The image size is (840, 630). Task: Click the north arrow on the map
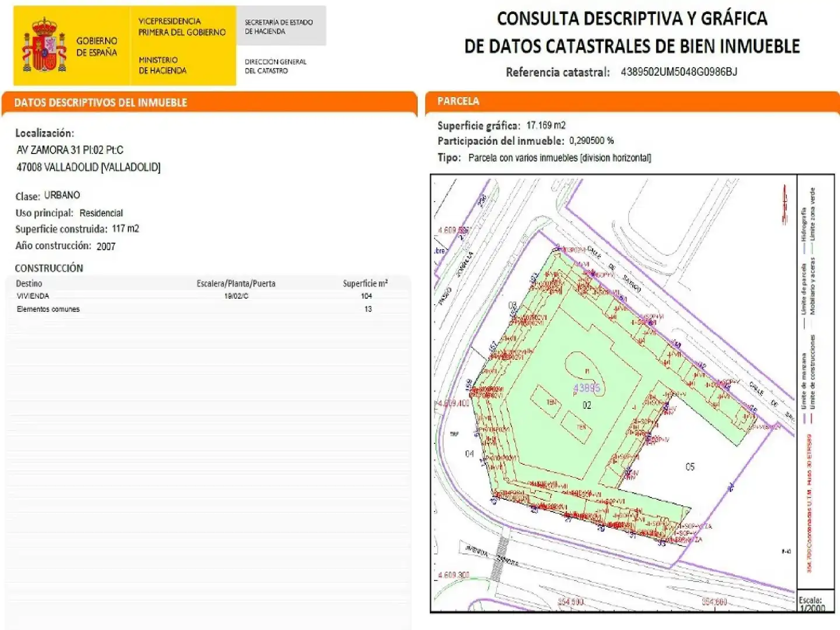pyautogui.click(x=785, y=204)
